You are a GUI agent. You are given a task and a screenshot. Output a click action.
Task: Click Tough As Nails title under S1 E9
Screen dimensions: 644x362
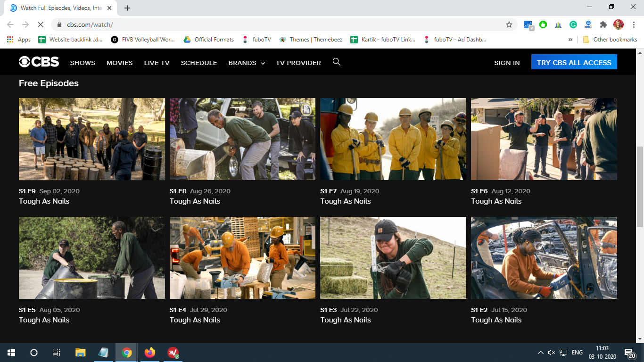pyautogui.click(x=44, y=201)
